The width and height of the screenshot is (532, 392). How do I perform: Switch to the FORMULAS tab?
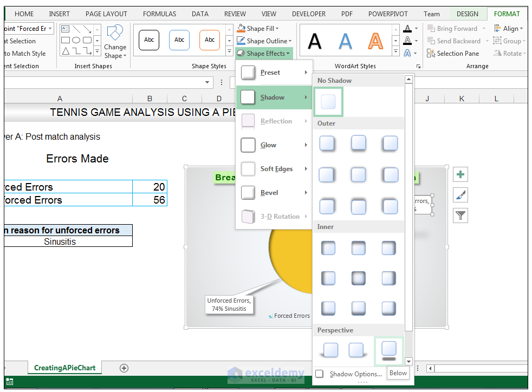(159, 14)
